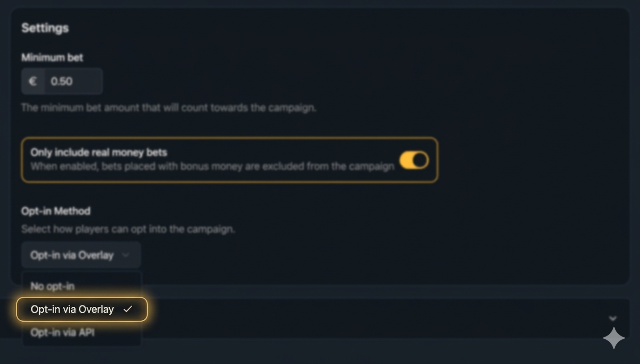Select the No opt-in option

coord(53,286)
